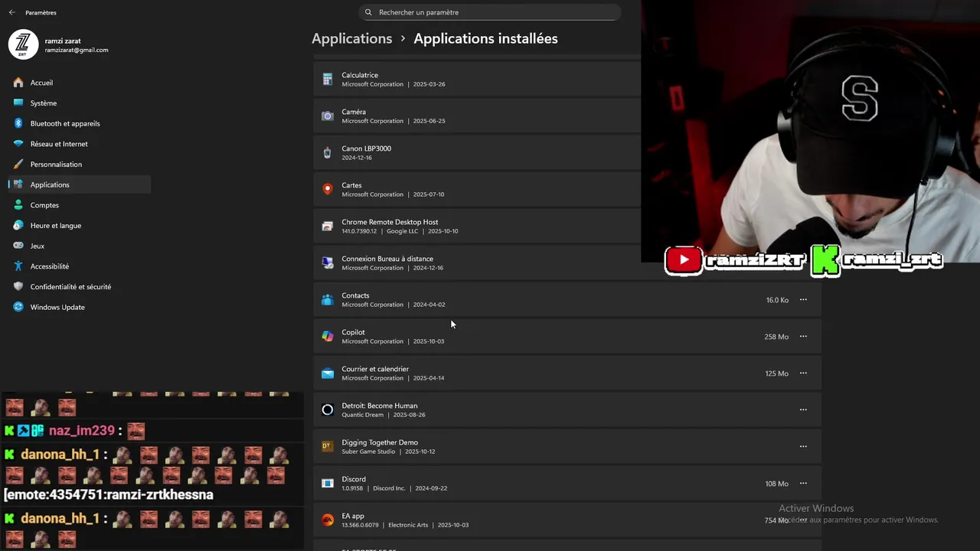Open the three-dot menu for Discord

[803, 484]
